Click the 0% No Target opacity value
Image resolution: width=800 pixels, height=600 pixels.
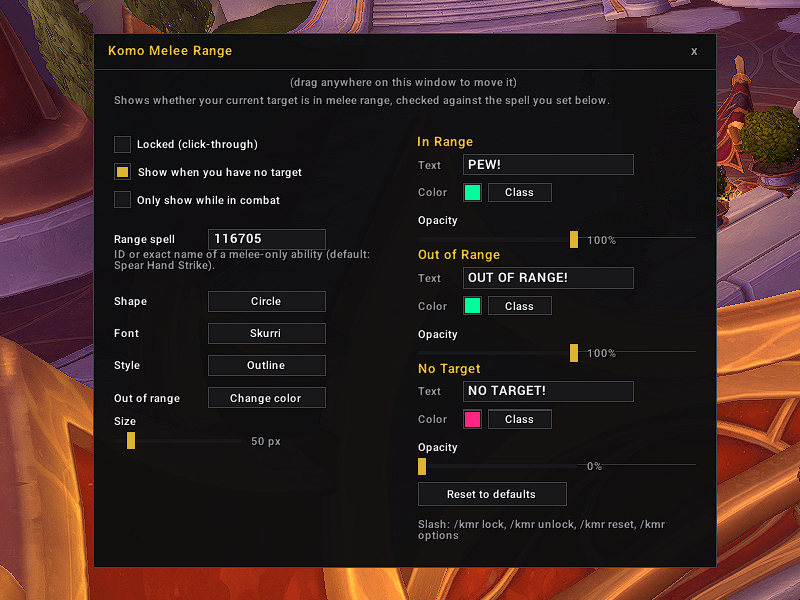tap(594, 466)
